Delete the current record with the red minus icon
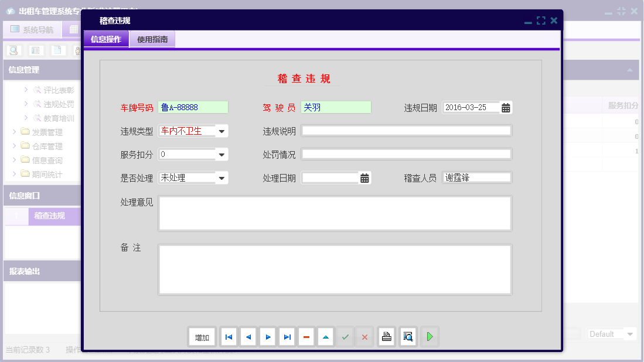This screenshot has height=362, width=644. tap(306, 337)
